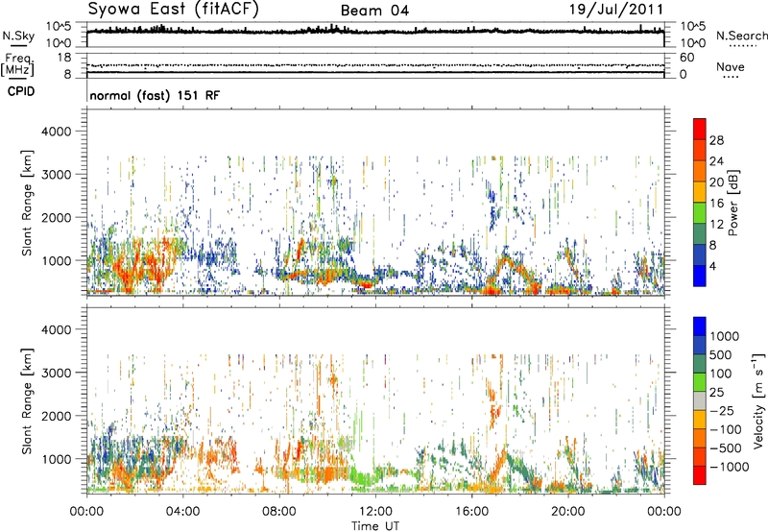Image resolution: width=768 pixels, height=532 pixels.
Task: Click the 'Beam 04' label
Action: pyautogui.click(x=374, y=11)
